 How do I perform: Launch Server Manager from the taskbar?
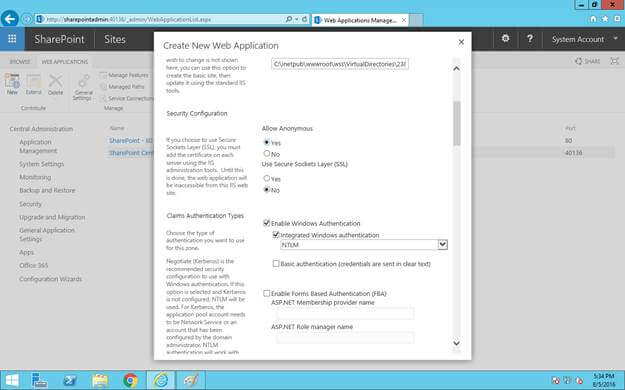click(39, 380)
